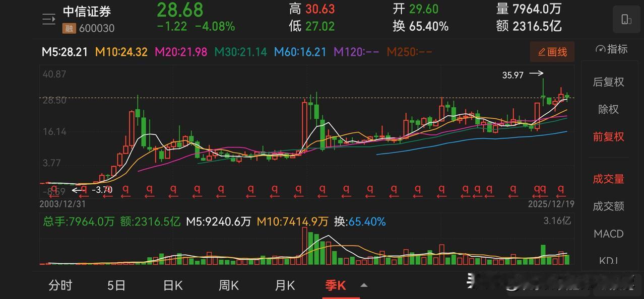The width and height of the screenshot is (644, 299).
Task: Click the low price 27.02
Action: pos(320,26)
